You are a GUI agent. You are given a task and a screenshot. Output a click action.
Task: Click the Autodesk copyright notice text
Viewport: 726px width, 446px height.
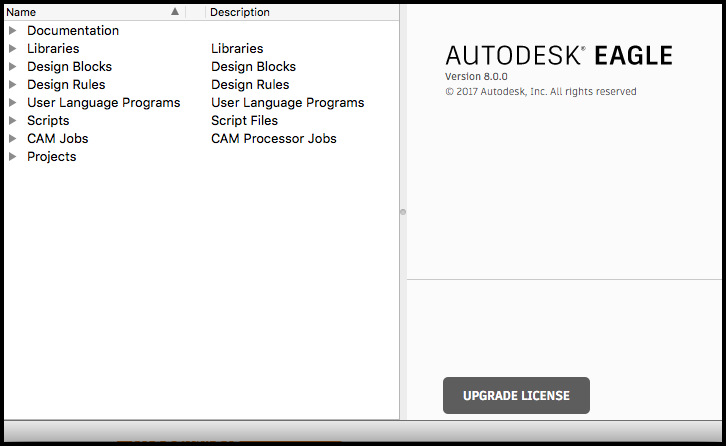tap(541, 92)
